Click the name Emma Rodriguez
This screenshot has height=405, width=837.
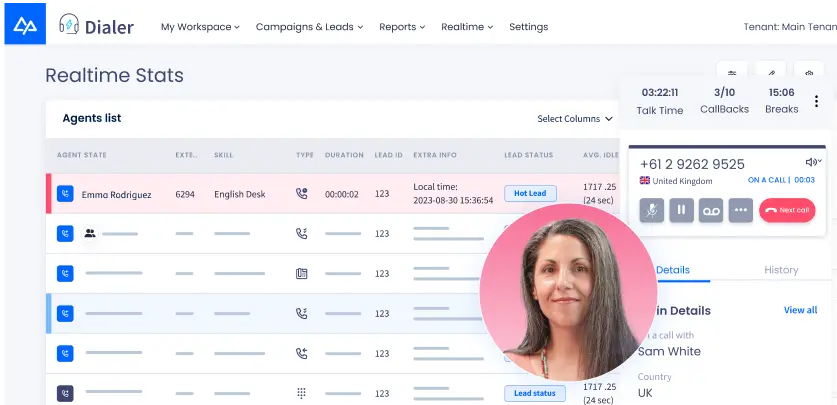click(116, 195)
